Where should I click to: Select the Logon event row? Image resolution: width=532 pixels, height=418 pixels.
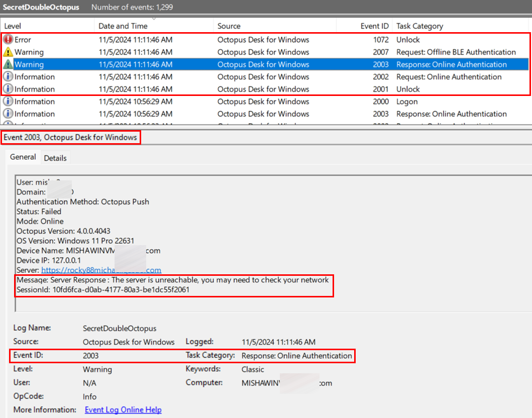pos(265,101)
